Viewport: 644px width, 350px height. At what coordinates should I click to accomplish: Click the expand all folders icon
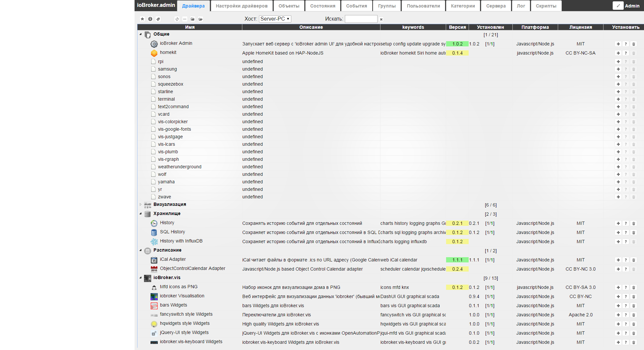tap(201, 19)
